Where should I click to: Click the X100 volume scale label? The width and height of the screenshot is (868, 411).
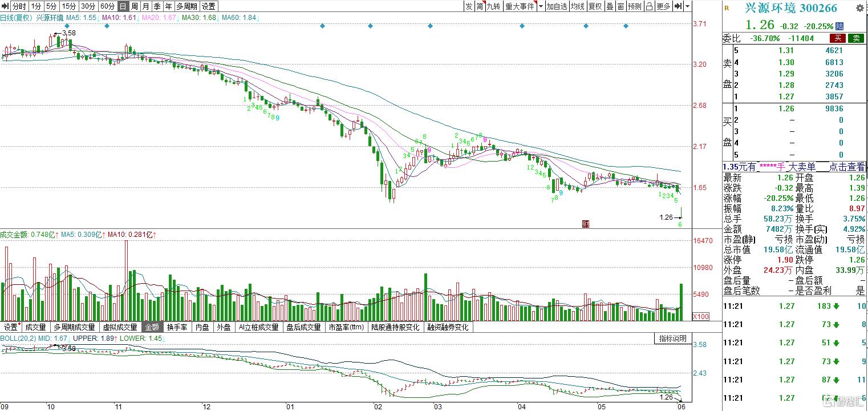point(700,317)
